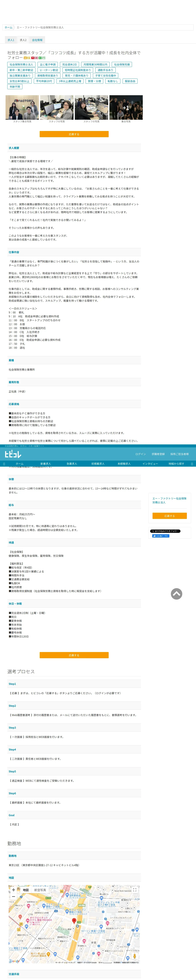Image resolution: width=196 pixels, height=980 pixels.
Task: Select the 転勤なし tag
Action: [113, 81]
